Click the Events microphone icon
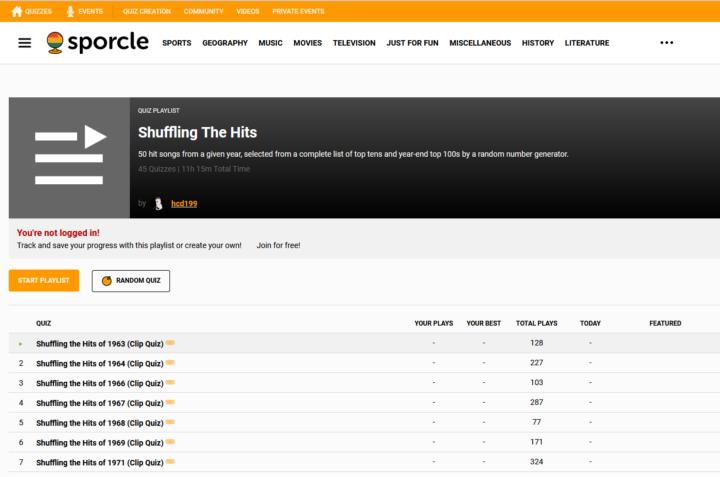720x477 pixels. tap(70, 11)
